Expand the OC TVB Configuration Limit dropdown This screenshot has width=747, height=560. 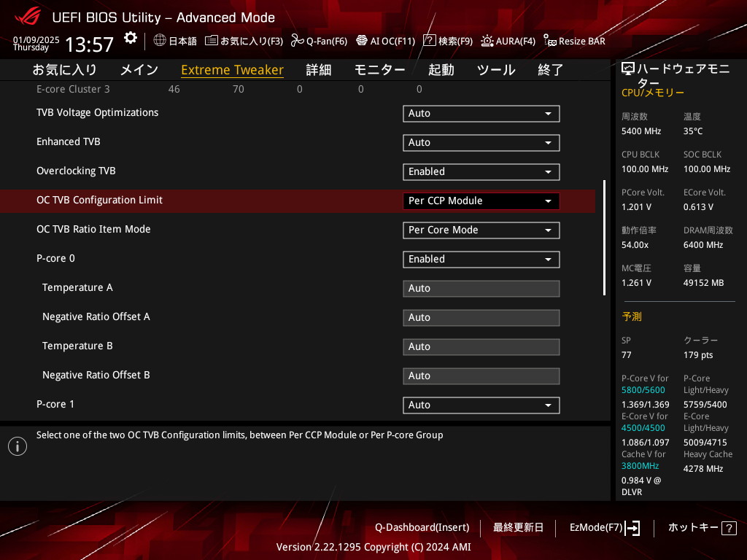click(x=481, y=201)
